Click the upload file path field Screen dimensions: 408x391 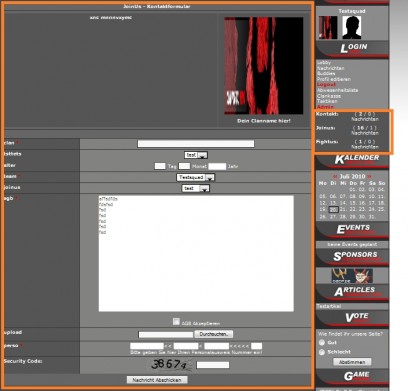coord(166,334)
